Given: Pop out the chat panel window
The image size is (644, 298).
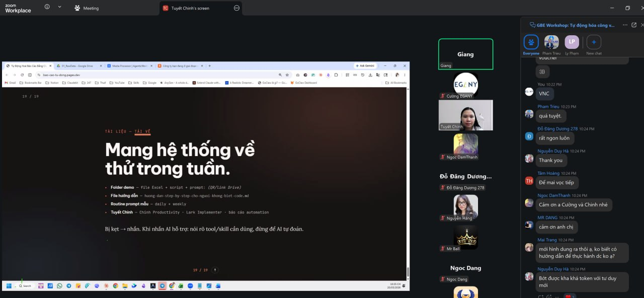Looking at the screenshot, I should click(x=634, y=25).
